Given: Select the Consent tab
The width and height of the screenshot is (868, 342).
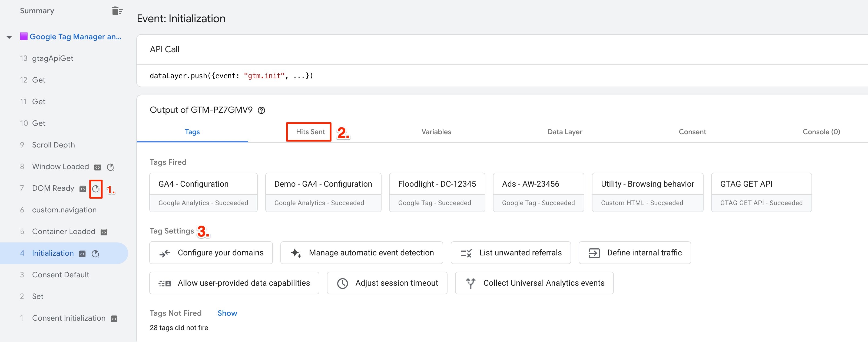Looking at the screenshot, I should point(692,131).
